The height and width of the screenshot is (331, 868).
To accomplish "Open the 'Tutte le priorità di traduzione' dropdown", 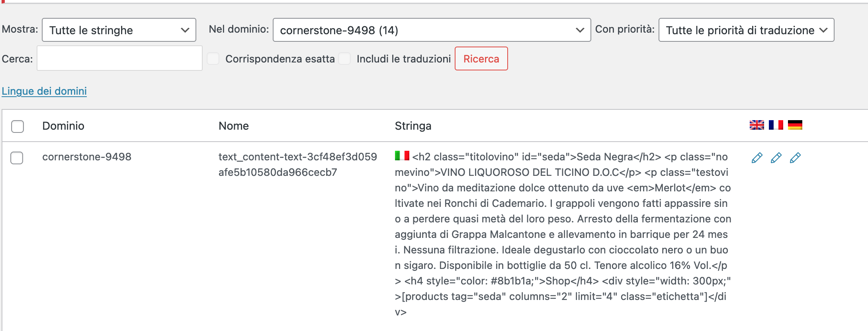I will [x=746, y=30].
